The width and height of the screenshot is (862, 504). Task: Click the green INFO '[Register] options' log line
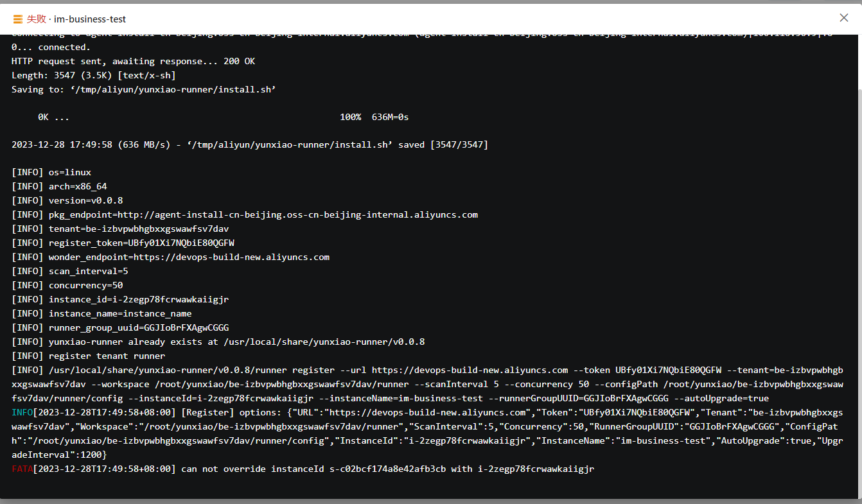tap(427, 433)
